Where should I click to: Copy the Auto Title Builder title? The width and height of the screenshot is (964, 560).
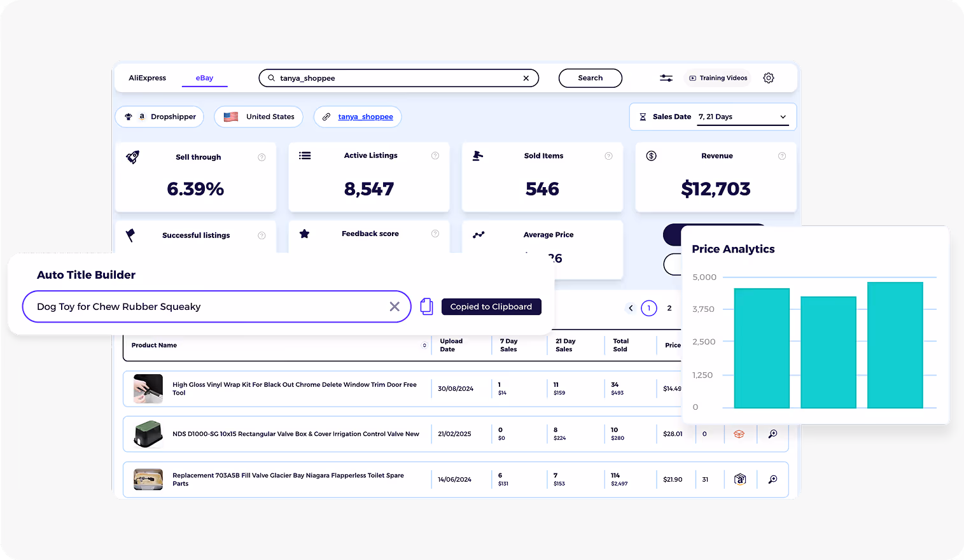(x=426, y=307)
